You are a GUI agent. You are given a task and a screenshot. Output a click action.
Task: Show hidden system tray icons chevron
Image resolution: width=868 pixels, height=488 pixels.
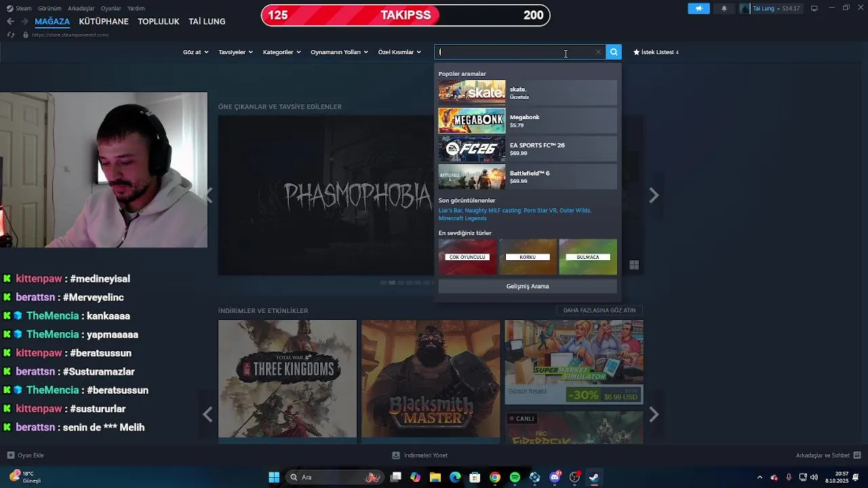759,477
